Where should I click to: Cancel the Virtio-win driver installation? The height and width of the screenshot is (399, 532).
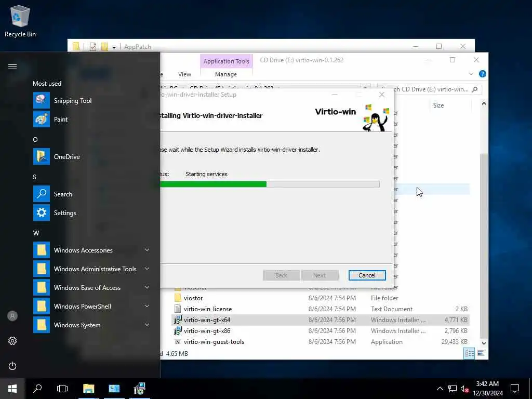[x=367, y=275]
